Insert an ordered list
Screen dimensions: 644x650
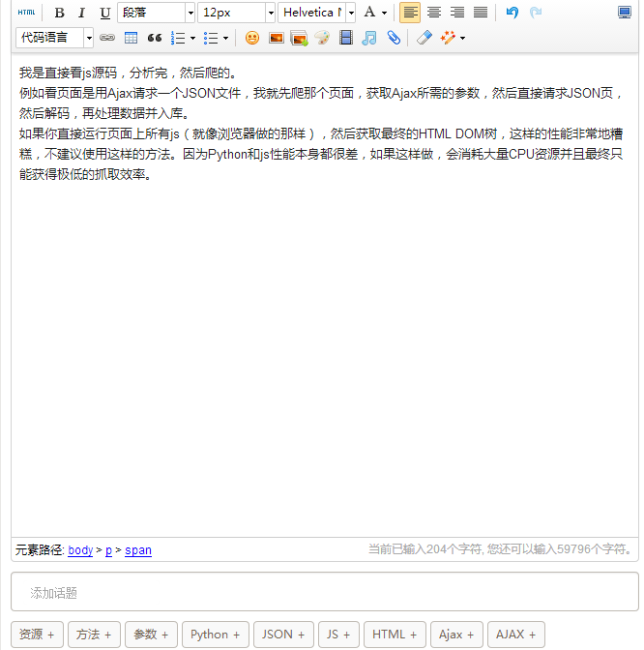178,38
